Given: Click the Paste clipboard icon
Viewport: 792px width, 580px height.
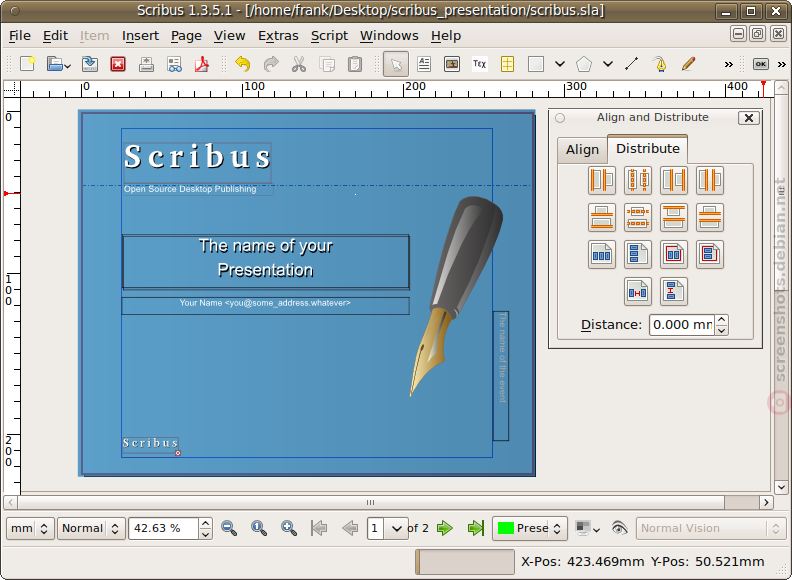Looking at the screenshot, I should [355, 64].
